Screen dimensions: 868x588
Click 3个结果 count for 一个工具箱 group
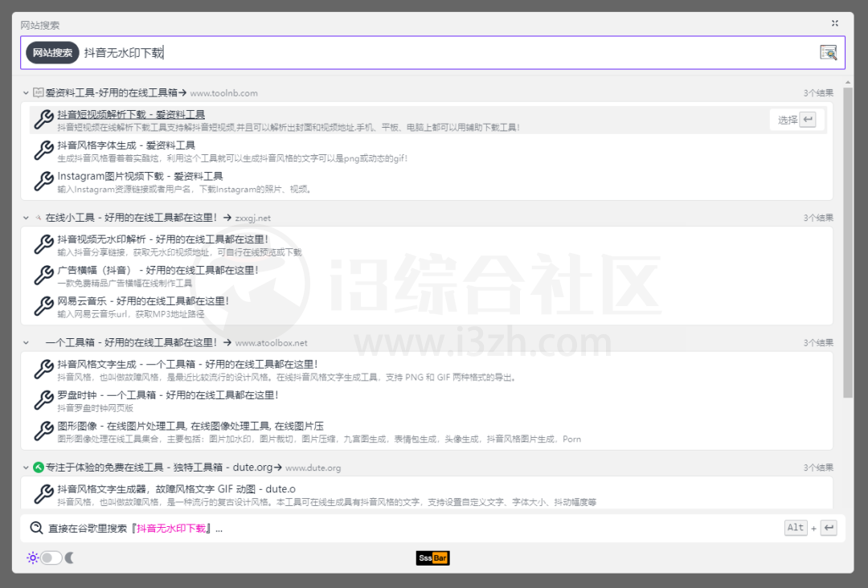click(818, 343)
